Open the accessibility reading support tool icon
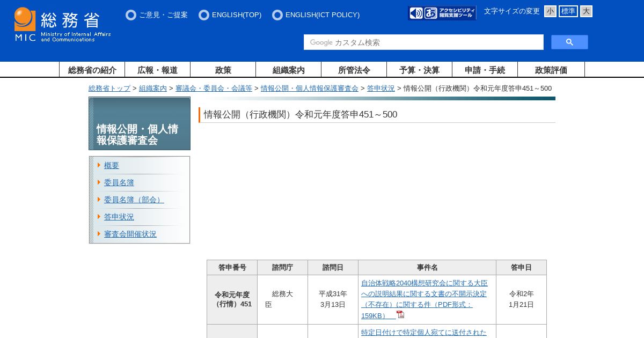The height and width of the screenshot is (338, 644). click(x=442, y=13)
